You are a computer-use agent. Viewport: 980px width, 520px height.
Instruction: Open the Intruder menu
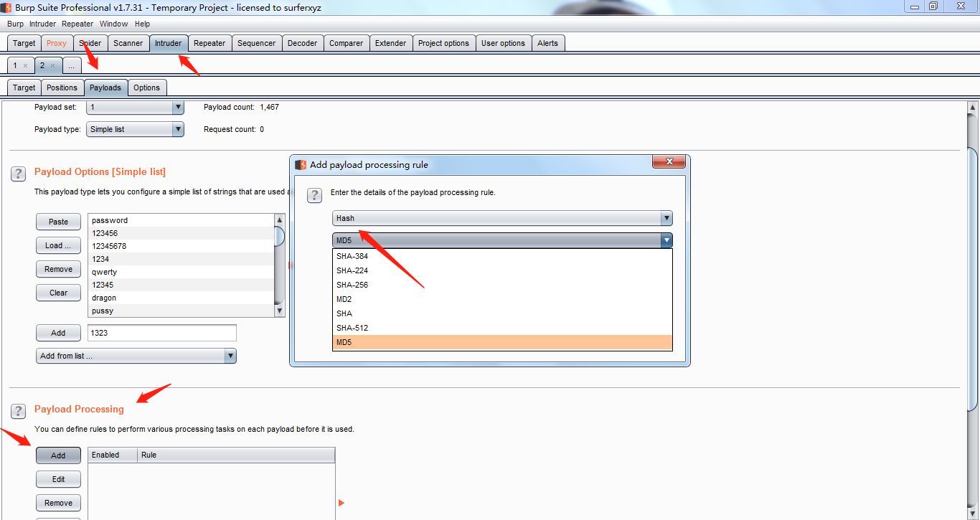coord(42,24)
